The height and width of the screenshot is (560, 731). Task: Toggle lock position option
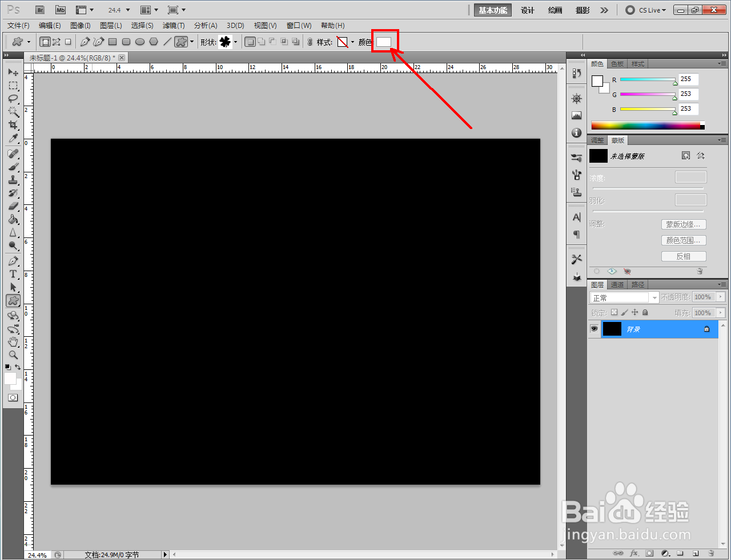pos(634,312)
